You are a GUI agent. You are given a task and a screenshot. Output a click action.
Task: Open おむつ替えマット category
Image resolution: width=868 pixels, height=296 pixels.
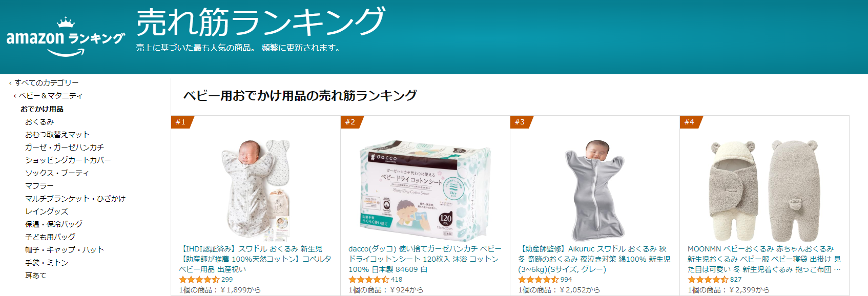57,135
